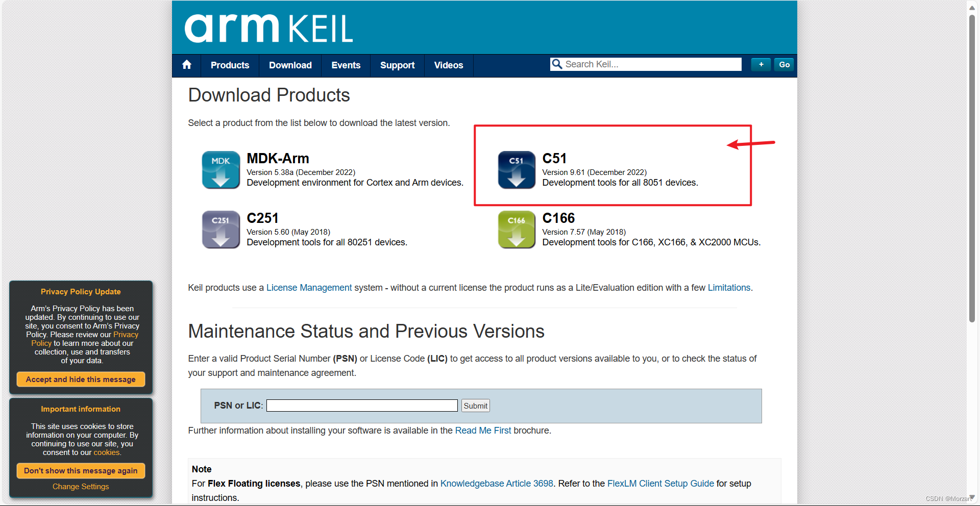Open the Products menu
Screen dimensions: 980x506
230,65
